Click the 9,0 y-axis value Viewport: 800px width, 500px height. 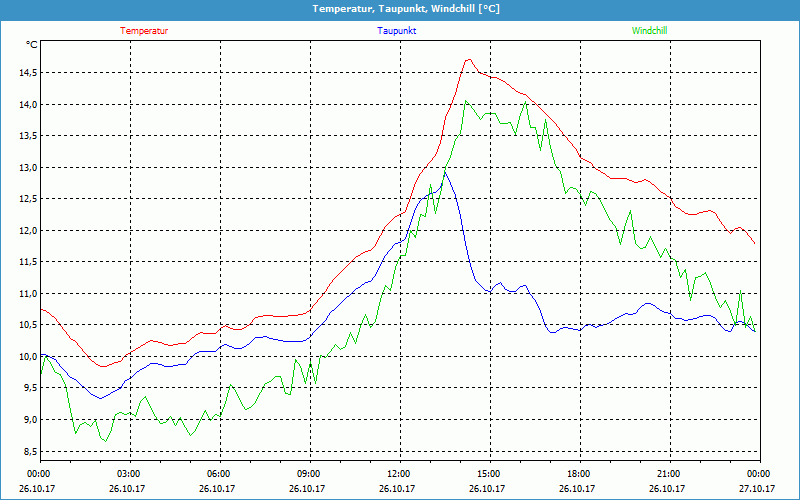tap(31, 419)
